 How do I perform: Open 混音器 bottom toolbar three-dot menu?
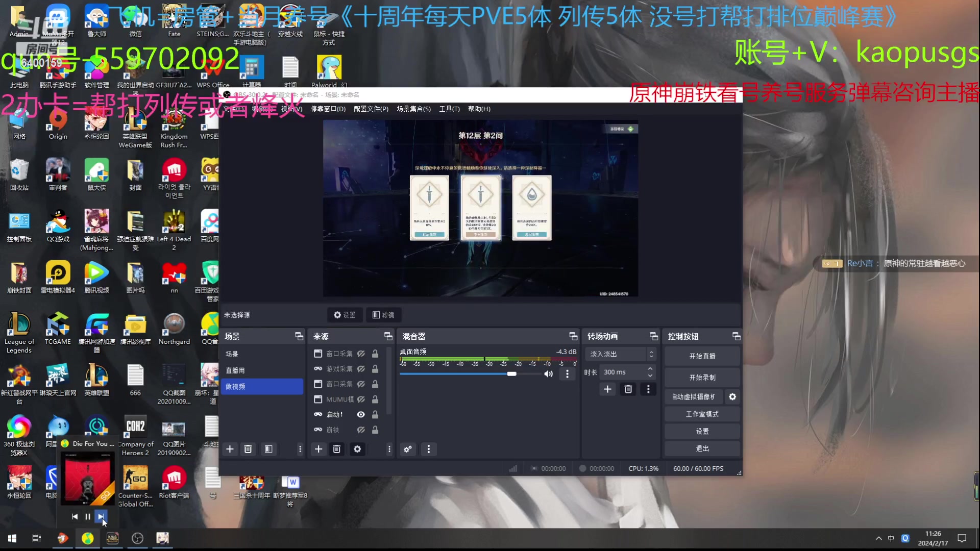click(x=429, y=449)
